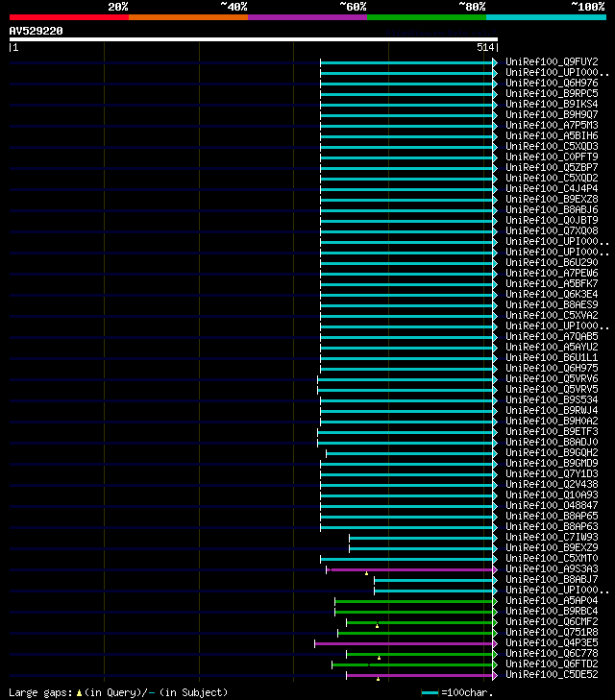Open hit UniRef100_Q6H976

pos(552,83)
